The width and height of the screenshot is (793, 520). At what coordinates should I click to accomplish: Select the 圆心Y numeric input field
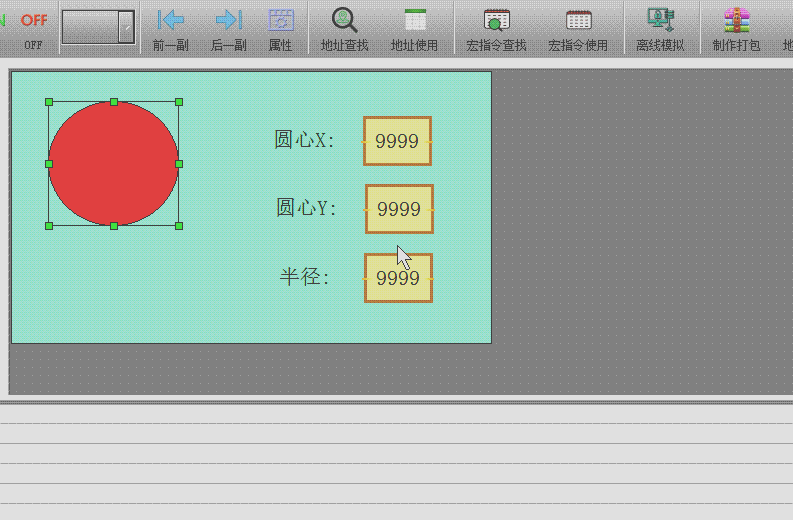pyautogui.click(x=399, y=209)
